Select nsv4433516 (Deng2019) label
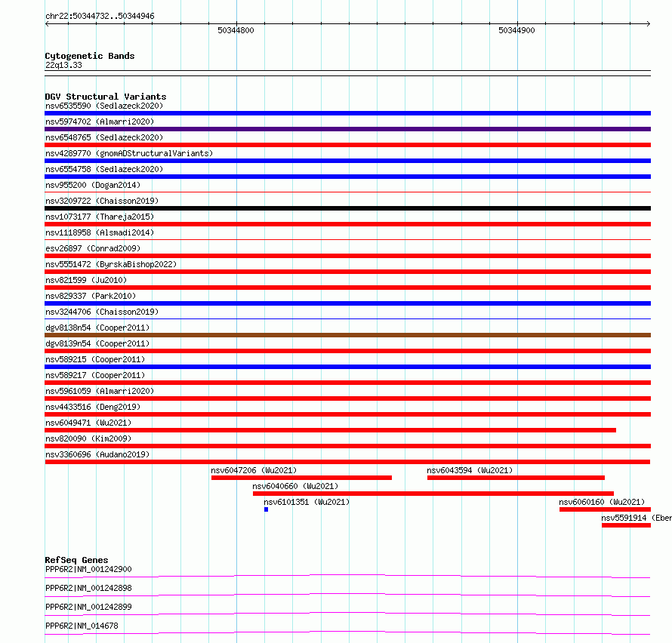The height and width of the screenshot is (643, 672). point(93,407)
